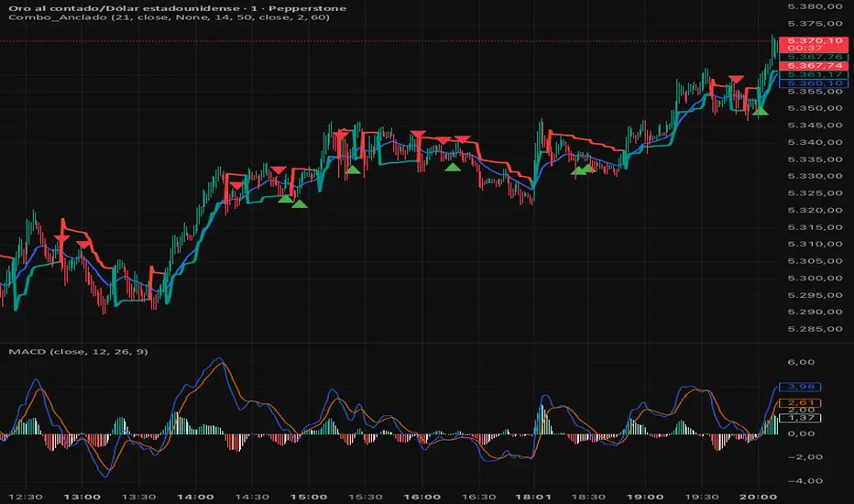Click the 5.285,00 price scale label
The image size is (854, 504).
coord(815,329)
